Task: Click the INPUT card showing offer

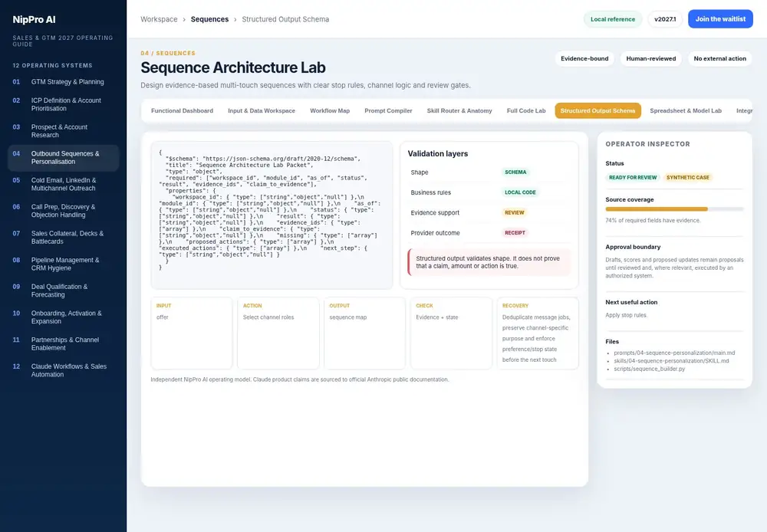Action: (x=192, y=333)
